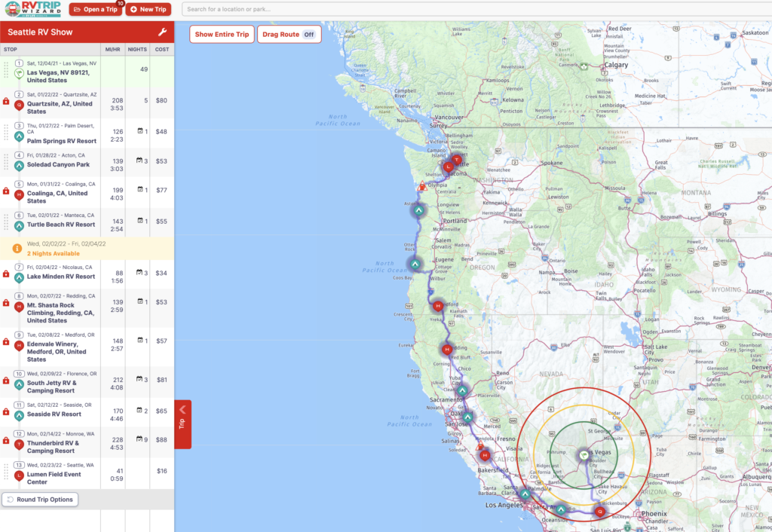Click the NIGHTS column header
The image size is (772, 532).
[137, 50]
